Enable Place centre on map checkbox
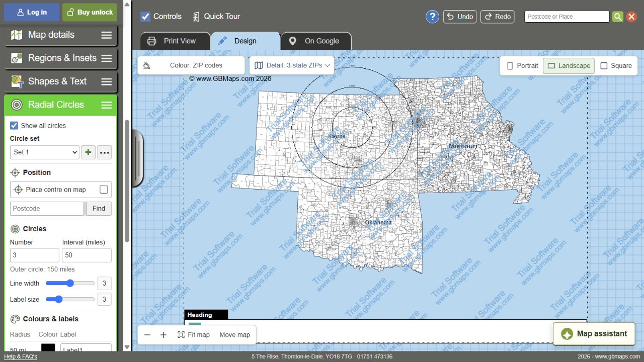Viewport: 644px width, 362px height. click(104, 190)
